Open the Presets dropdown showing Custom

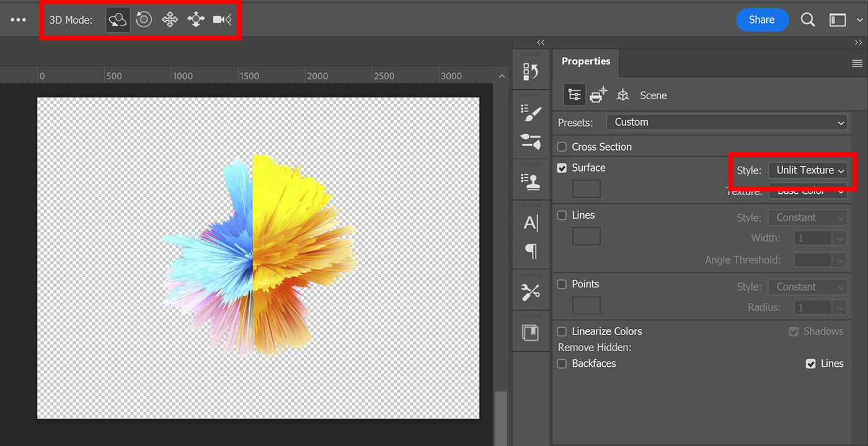(x=727, y=122)
